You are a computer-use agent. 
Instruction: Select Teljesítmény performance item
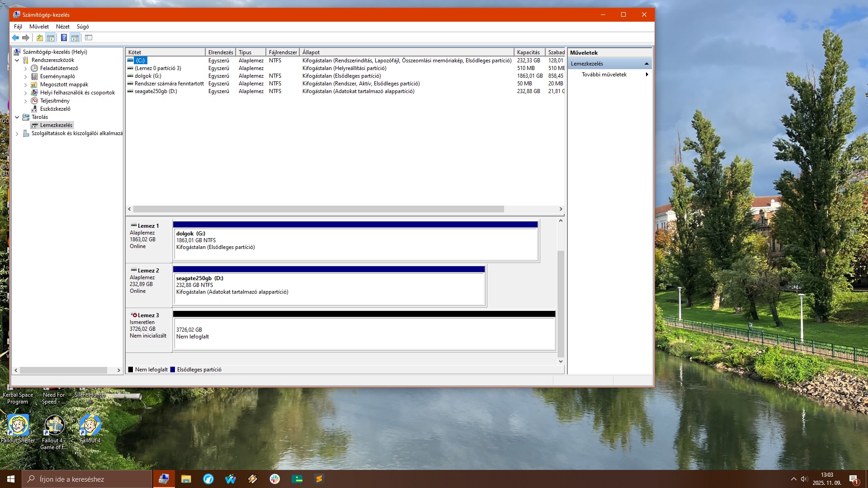pyautogui.click(x=54, y=101)
